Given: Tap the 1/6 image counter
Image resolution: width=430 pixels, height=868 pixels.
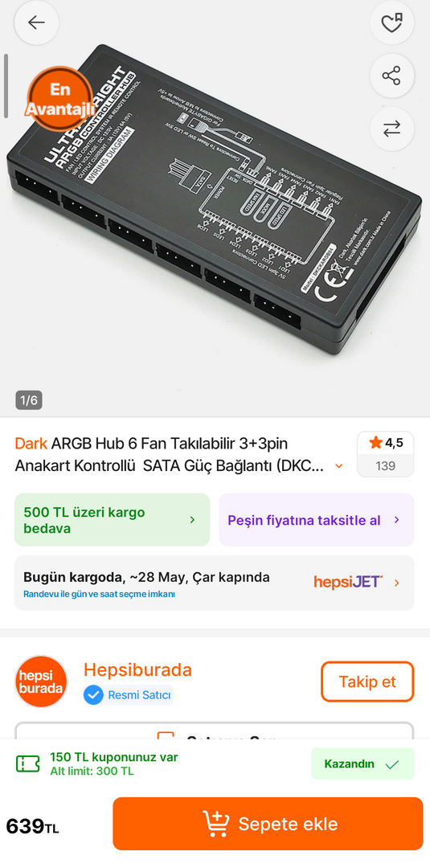Looking at the screenshot, I should point(29,400).
